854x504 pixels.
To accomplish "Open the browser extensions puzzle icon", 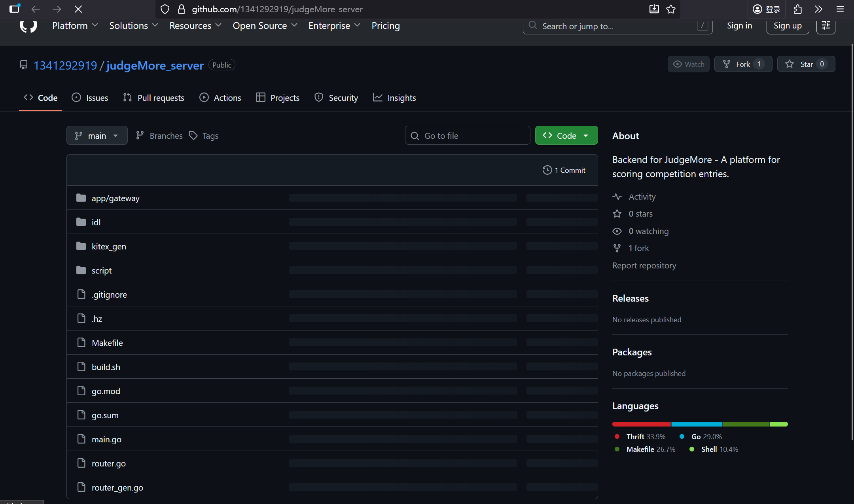I will pos(797,9).
